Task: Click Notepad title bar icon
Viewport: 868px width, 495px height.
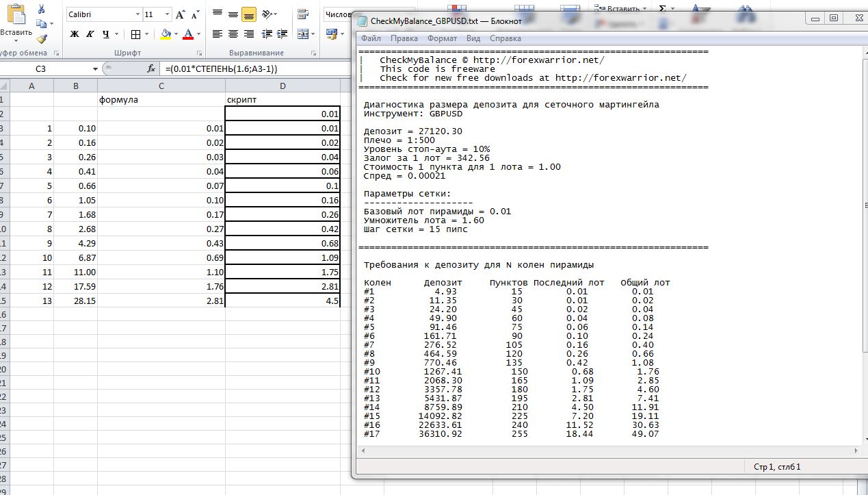Action: click(x=362, y=21)
